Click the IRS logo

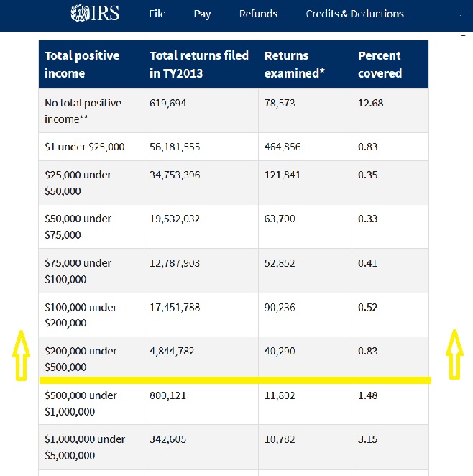coord(96,14)
